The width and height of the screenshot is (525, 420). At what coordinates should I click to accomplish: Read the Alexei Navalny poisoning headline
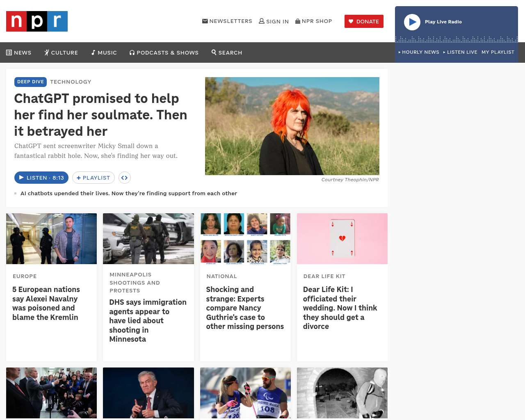coord(46,303)
